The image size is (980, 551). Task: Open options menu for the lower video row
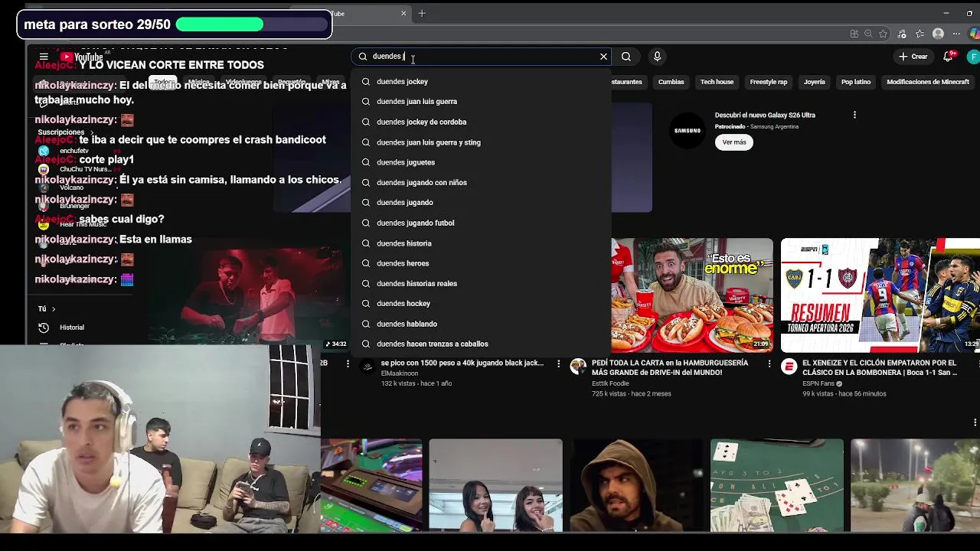coord(975,422)
